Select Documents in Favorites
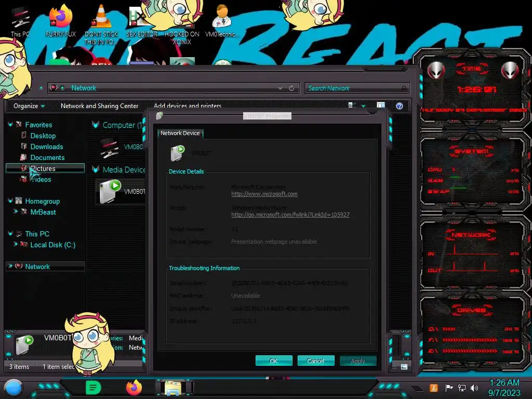The width and height of the screenshot is (532, 399). (x=47, y=157)
